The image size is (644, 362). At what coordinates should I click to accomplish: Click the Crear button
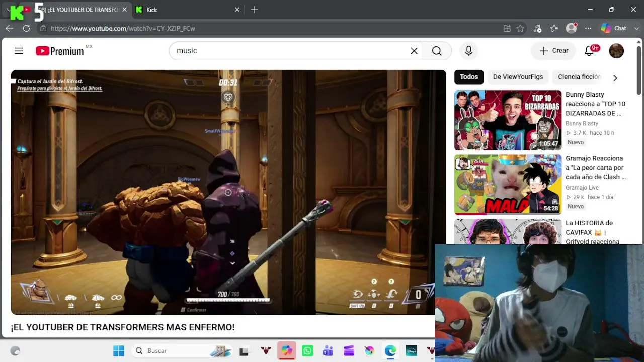553,51
